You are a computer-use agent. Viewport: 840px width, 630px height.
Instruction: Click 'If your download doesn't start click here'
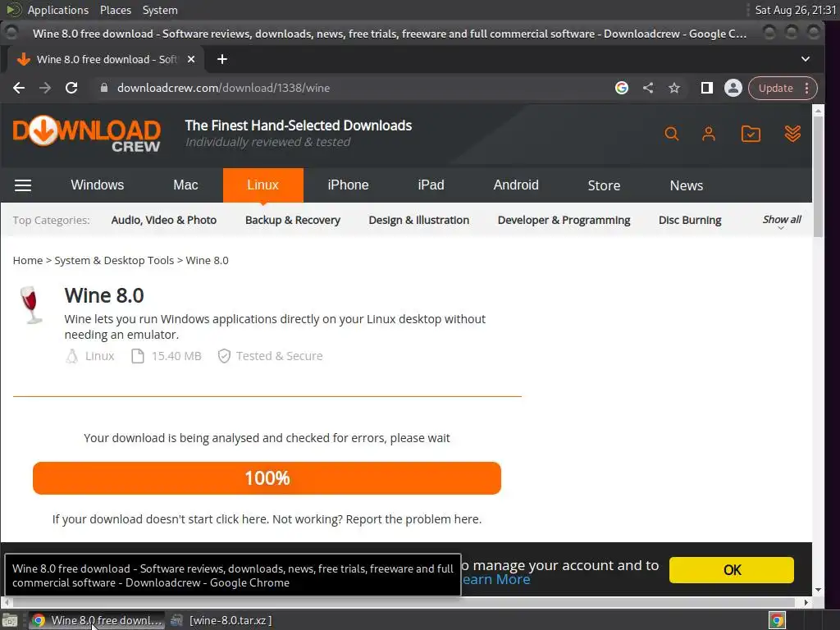160,519
